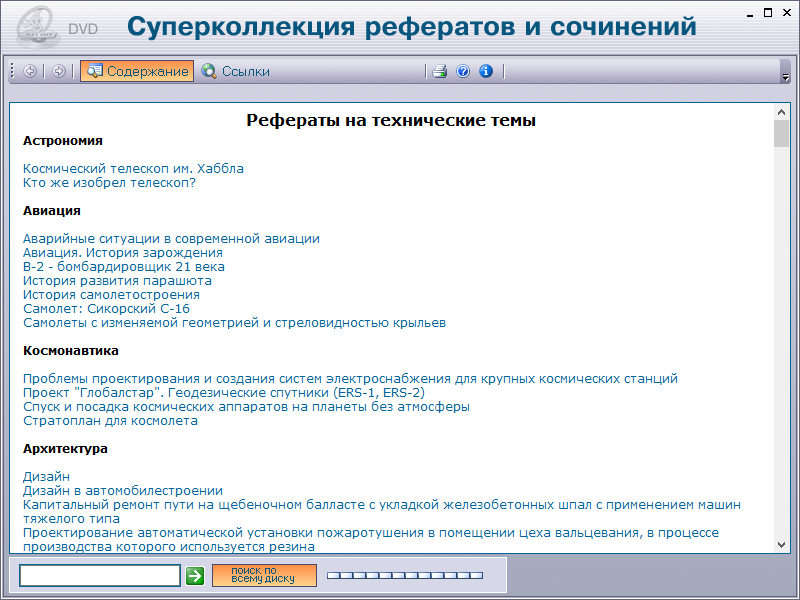Open 'Авиация. История зарождения' link

[123, 253]
